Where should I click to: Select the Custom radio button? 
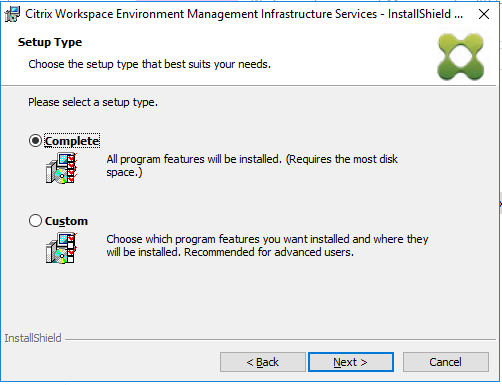[x=35, y=221]
